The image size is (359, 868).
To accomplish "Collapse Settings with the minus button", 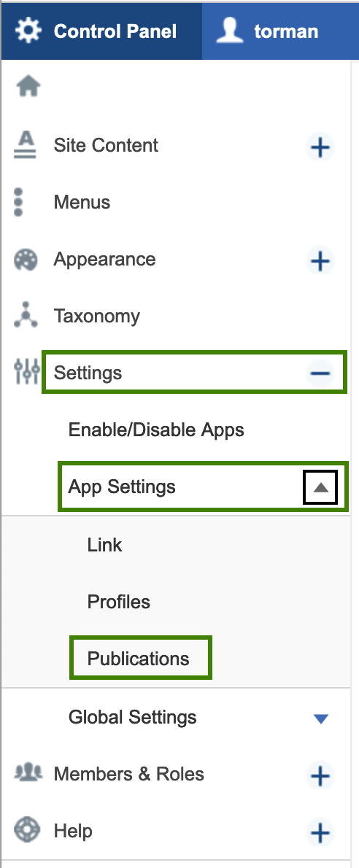I will (x=320, y=373).
